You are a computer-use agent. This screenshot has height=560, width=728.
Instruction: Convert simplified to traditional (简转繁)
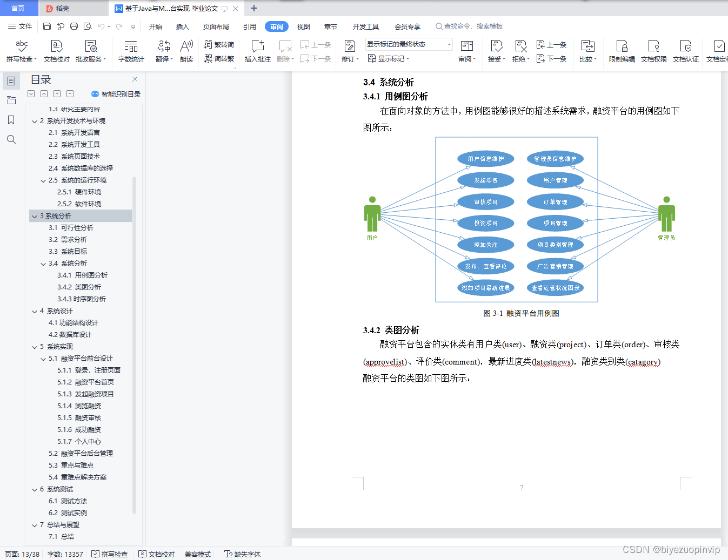click(219, 58)
